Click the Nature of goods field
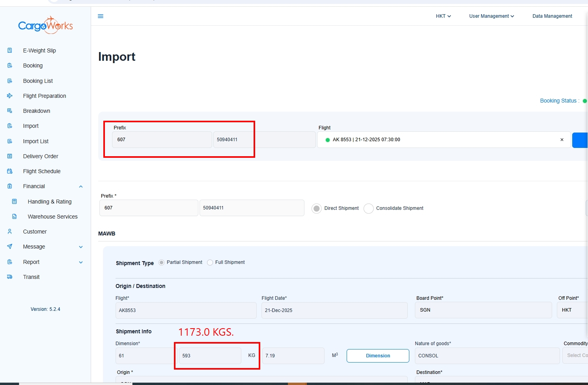This screenshot has width=588, height=385. (x=487, y=356)
